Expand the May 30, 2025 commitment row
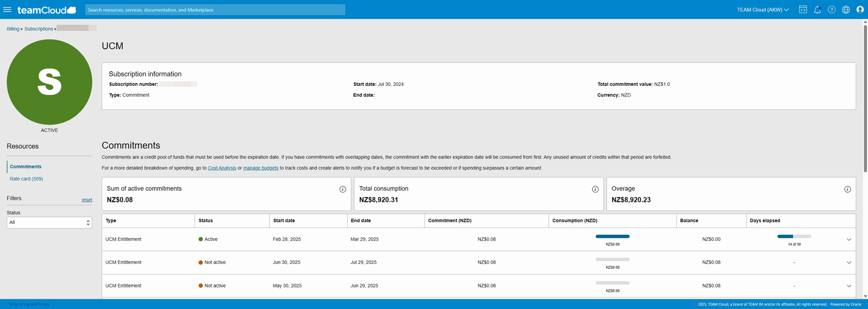This screenshot has width=868, height=309. [x=849, y=286]
